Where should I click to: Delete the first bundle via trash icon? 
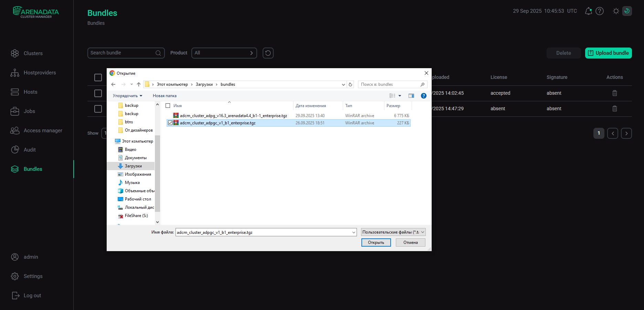[614, 93]
